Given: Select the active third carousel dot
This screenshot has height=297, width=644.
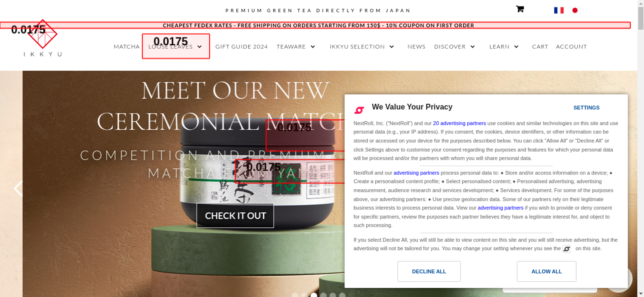Looking at the screenshot, I should 314,295.
